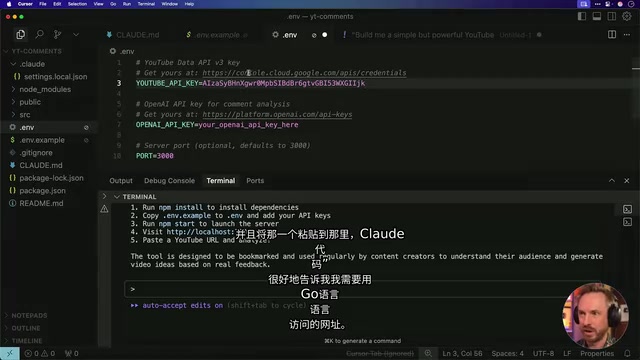The width and height of the screenshot is (640, 360).
Task: Open remote window status bar button
Action: tap(10, 353)
